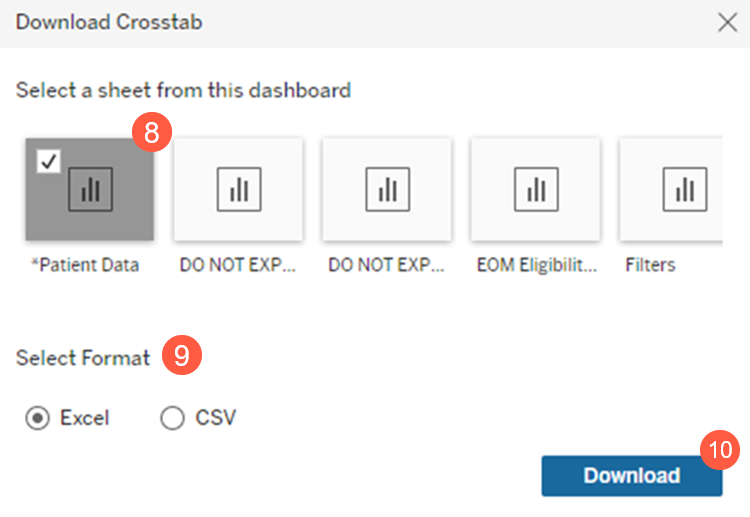Uncheck the Patient Data sheet checkbox
The image size is (750, 517).
[x=49, y=160]
